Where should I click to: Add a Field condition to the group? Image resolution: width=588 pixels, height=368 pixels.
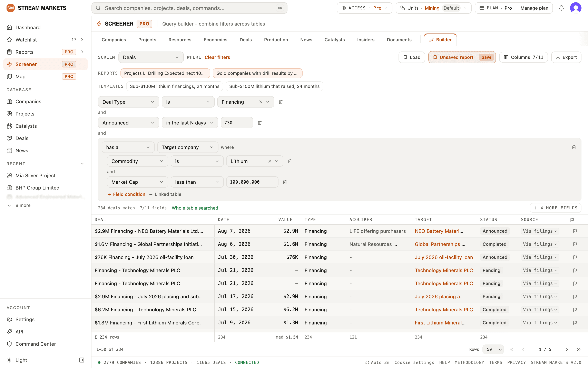(x=126, y=194)
